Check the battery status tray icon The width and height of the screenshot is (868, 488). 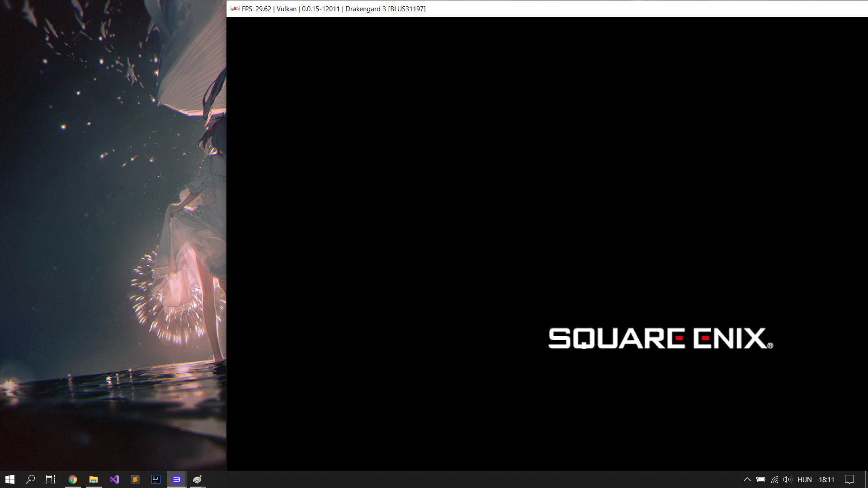[x=761, y=479]
